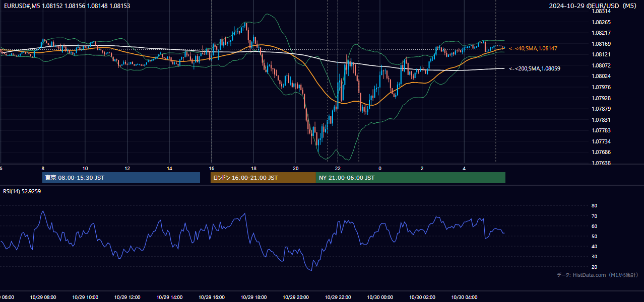
Task: Click the 10/29 22:00 date label
Action: tap(338, 297)
